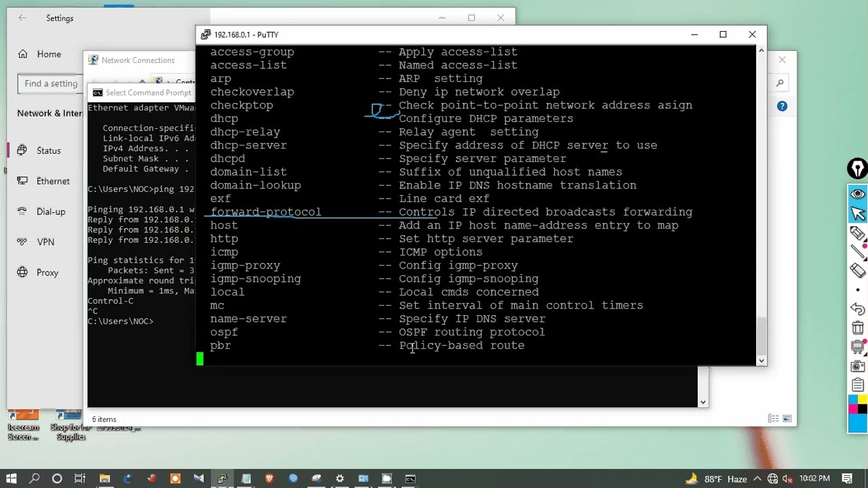Open the Brave browser taskbar icon
Image resolution: width=868 pixels, height=488 pixels.
[269, 479]
